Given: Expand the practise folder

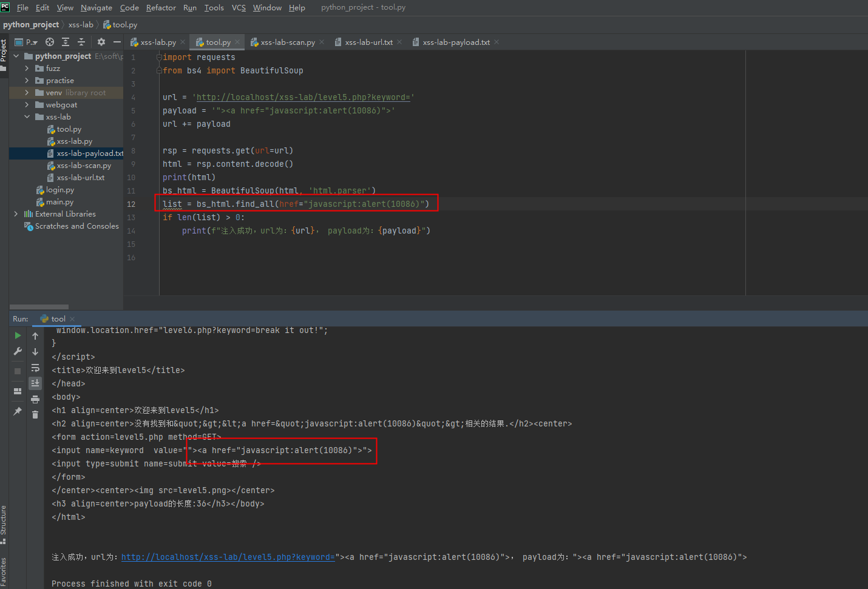Looking at the screenshot, I should [x=27, y=81].
